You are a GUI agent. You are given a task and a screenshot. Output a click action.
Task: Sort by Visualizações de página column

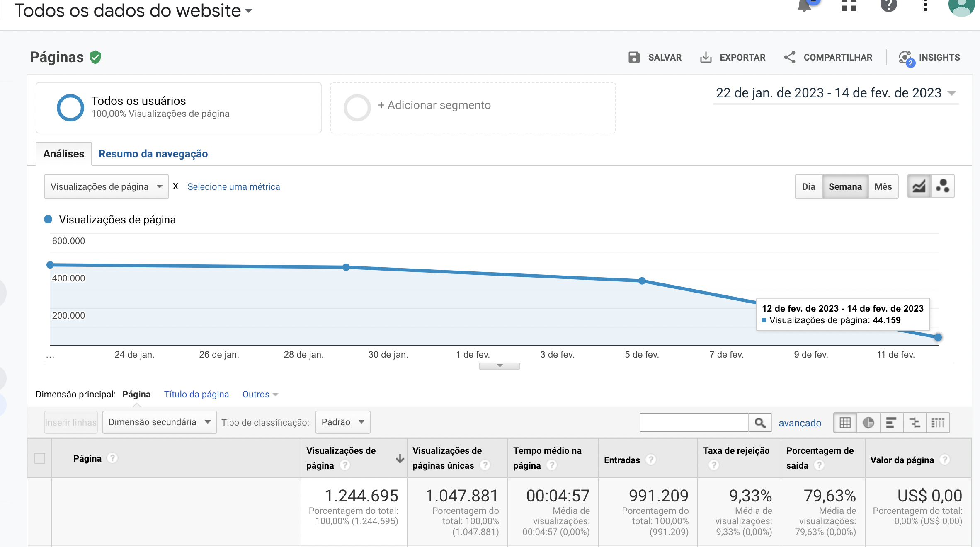[341, 458]
